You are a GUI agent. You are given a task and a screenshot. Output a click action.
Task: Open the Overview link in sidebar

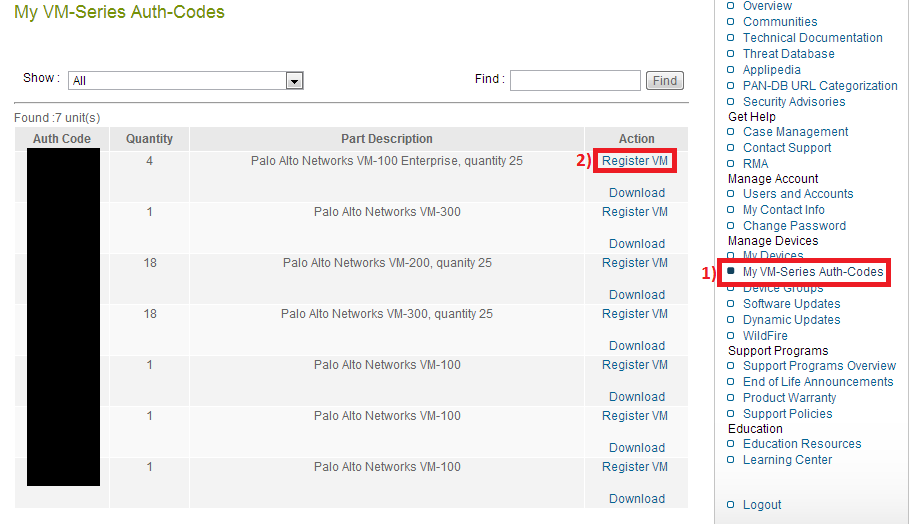pyautogui.click(x=767, y=6)
